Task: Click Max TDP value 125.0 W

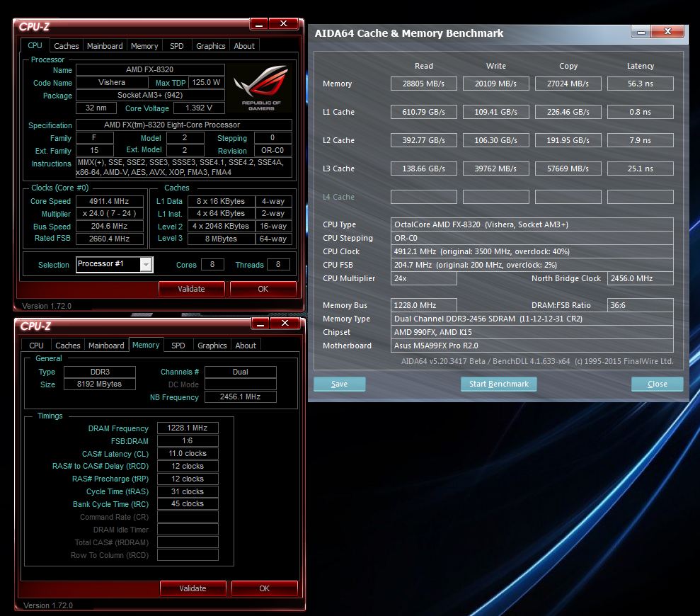Action: point(206,83)
